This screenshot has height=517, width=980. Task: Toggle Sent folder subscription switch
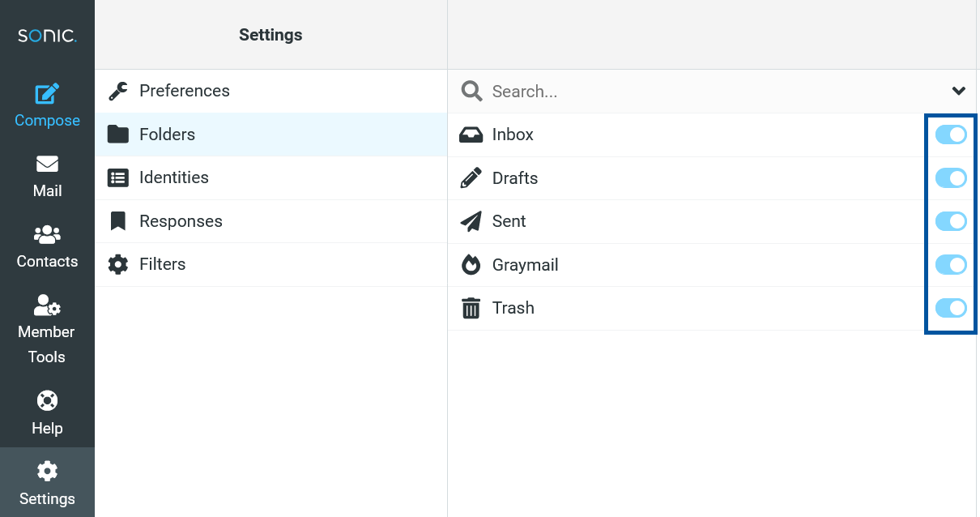coord(951,221)
